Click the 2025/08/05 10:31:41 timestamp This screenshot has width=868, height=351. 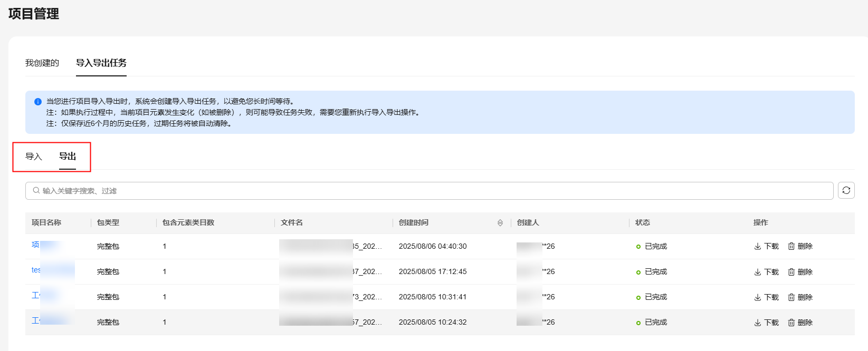click(x=433, y=297)
